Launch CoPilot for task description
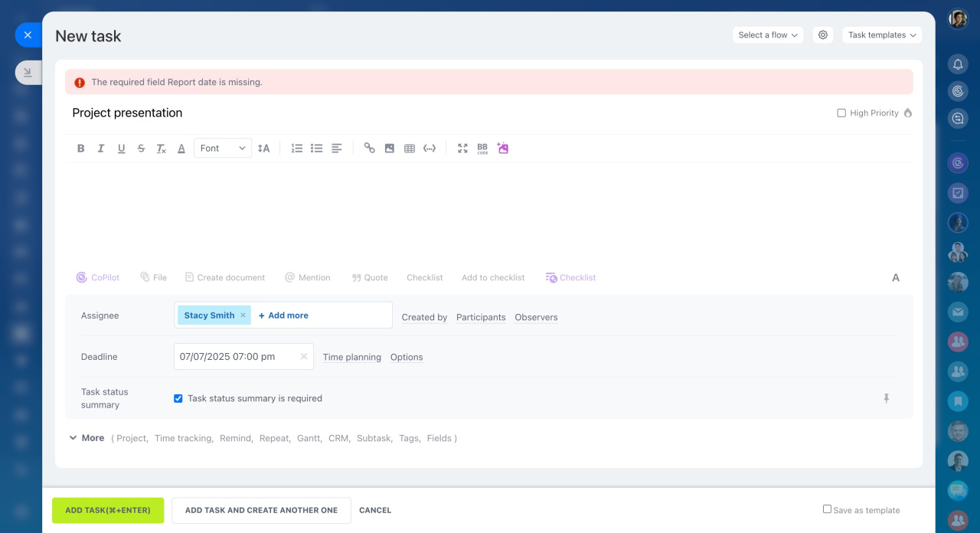The image size is (980, 533). 98,277
